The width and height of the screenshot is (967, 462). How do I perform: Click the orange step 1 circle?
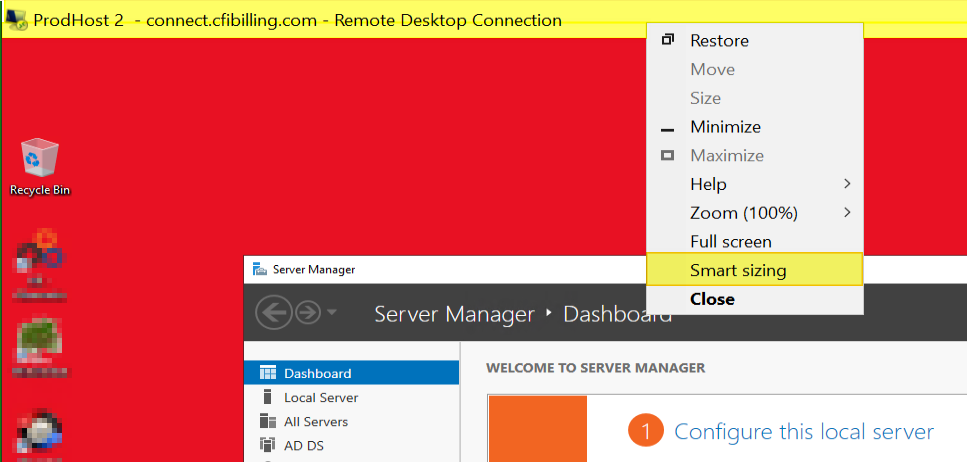(646, 431)
